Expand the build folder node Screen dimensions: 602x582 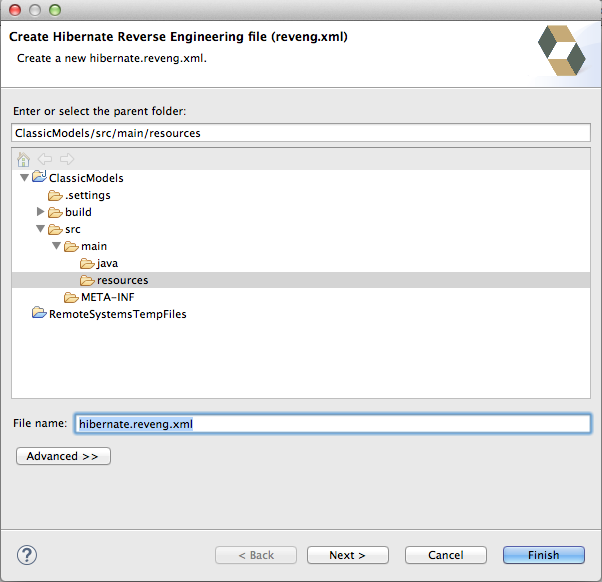[x=40, y=212]
